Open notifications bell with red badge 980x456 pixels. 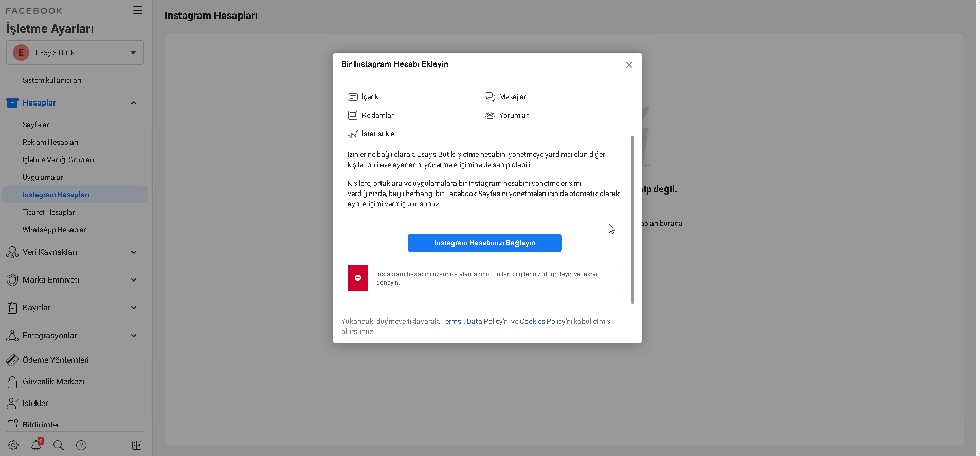36,445
